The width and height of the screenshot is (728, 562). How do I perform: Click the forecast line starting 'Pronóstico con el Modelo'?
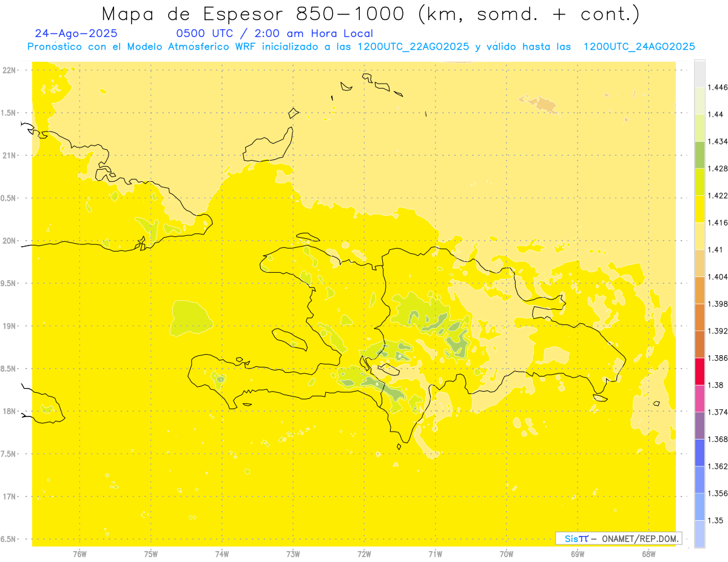[x=361, y=47]
